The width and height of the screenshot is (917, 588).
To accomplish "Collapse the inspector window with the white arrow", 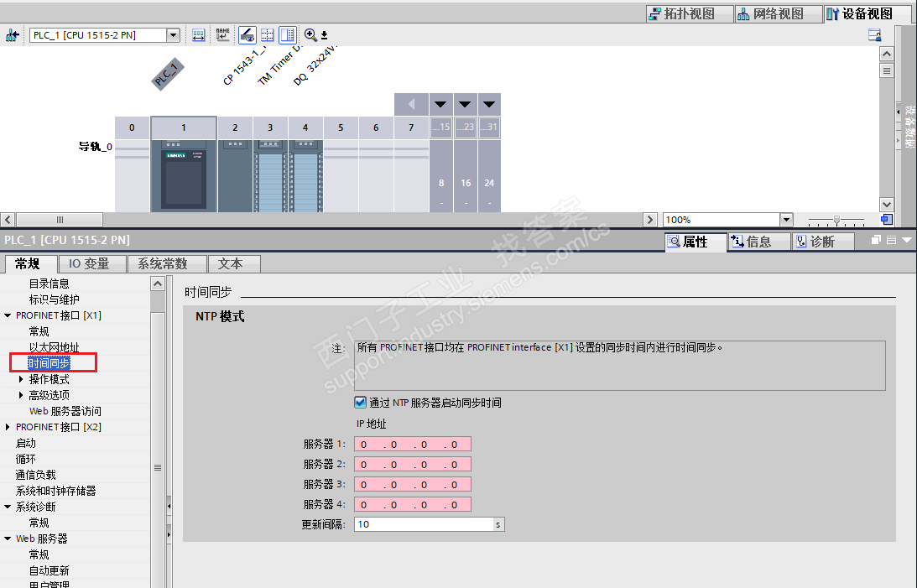I will [x=907, y=240].
